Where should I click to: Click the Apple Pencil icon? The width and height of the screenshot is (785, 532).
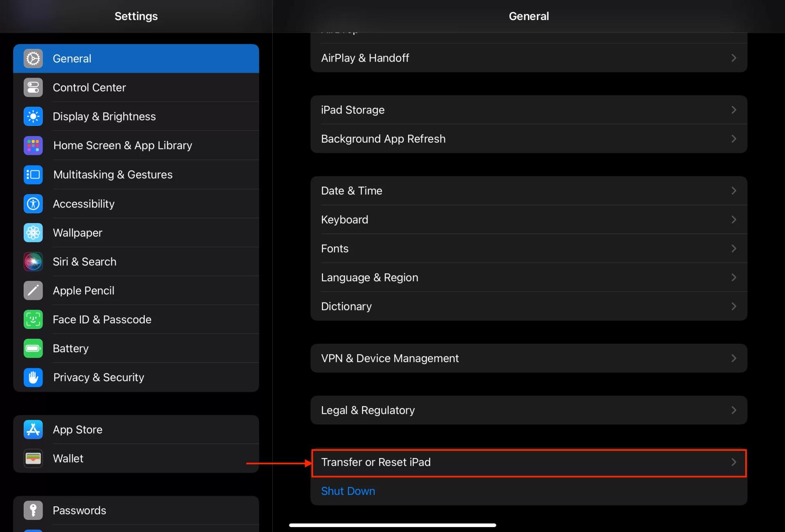point(33,291)
